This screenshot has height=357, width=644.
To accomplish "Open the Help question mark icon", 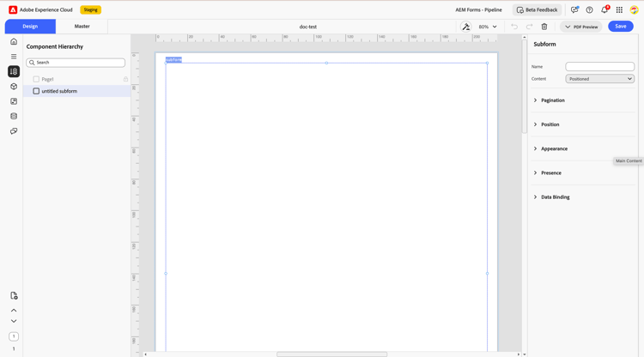I will coord(589,9).
